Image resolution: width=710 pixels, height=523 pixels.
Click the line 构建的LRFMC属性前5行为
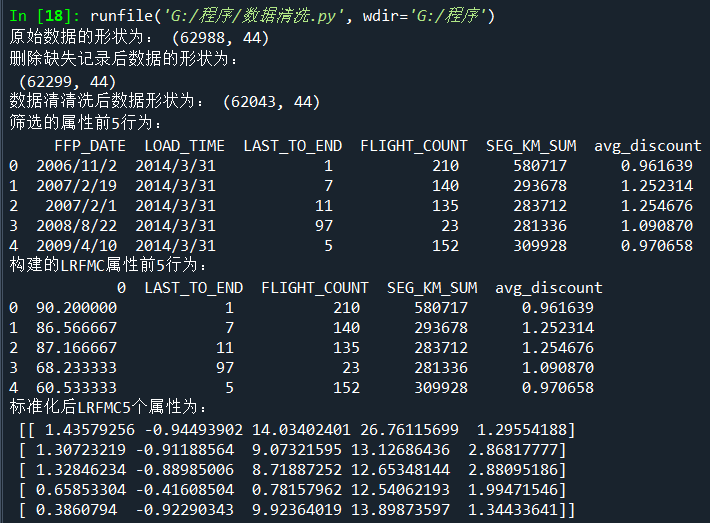(x=108, y=265)
